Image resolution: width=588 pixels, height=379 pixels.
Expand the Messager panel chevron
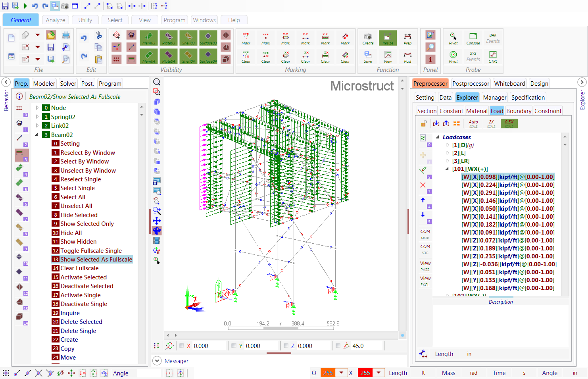[x=157, y=361]
